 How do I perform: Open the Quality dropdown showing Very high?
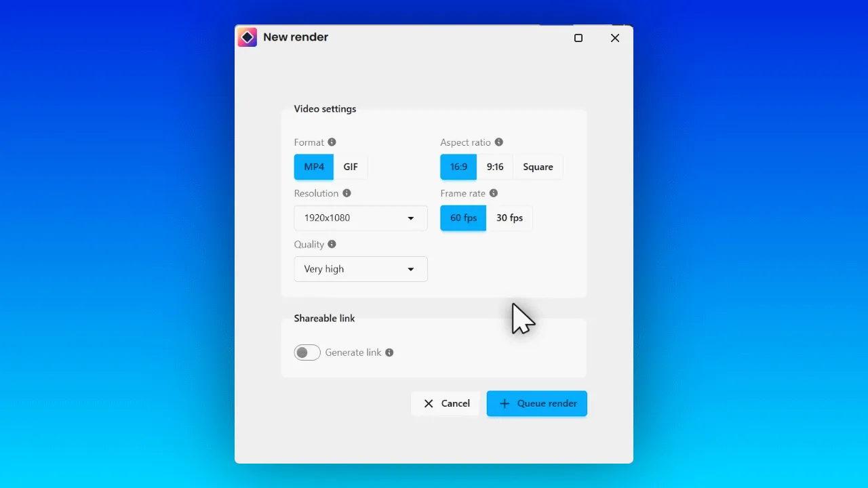361,269
